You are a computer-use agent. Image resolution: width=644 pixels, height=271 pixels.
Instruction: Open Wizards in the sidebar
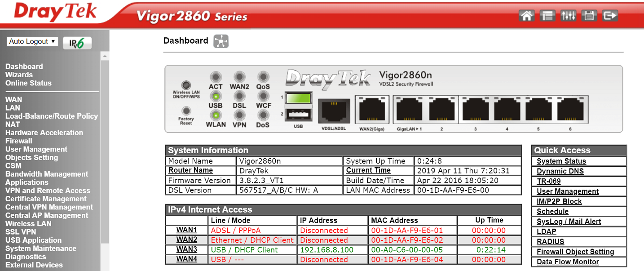coord(19,75)
